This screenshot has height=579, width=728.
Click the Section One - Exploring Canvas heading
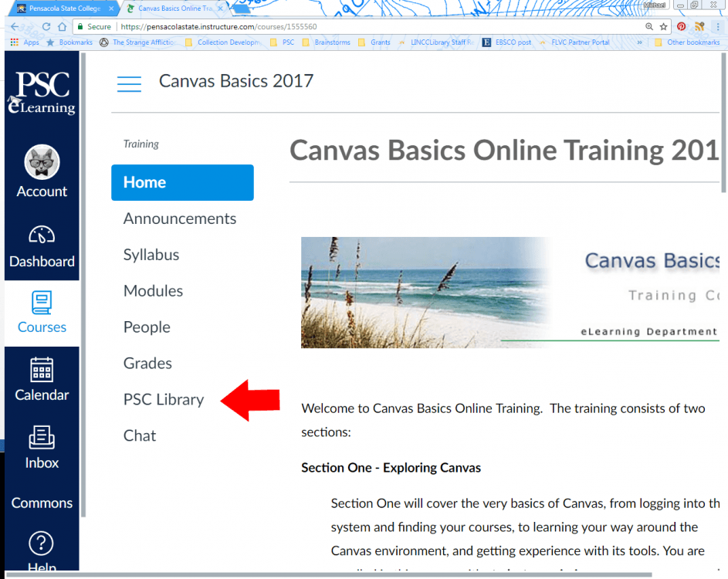391,468
